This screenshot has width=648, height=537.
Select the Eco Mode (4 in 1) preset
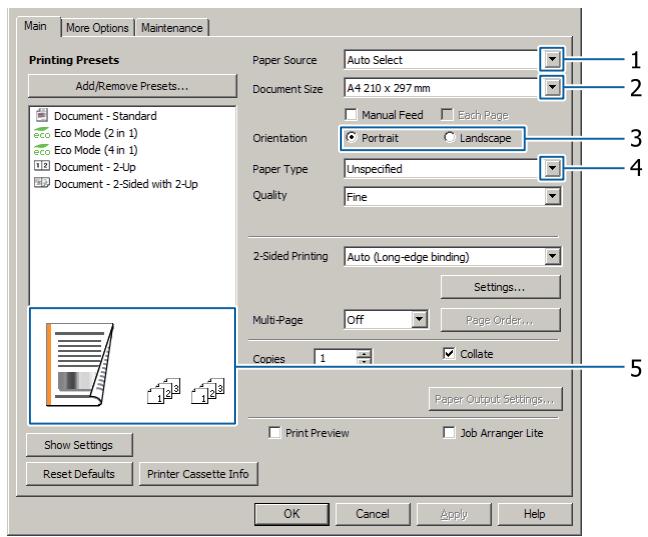(96, 150)
